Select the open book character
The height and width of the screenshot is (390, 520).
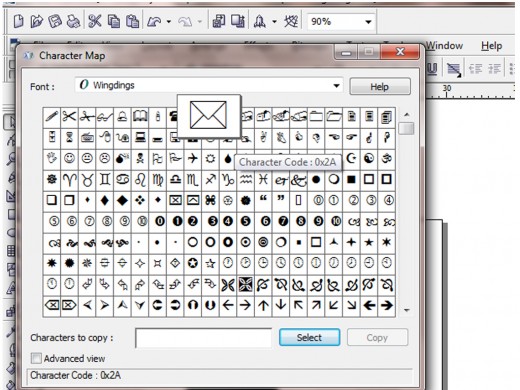140,117
